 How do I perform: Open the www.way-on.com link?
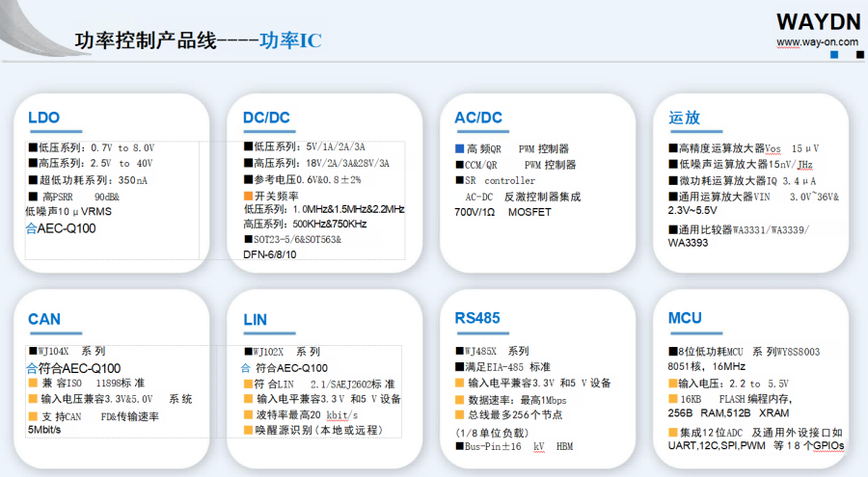(817, 42)
